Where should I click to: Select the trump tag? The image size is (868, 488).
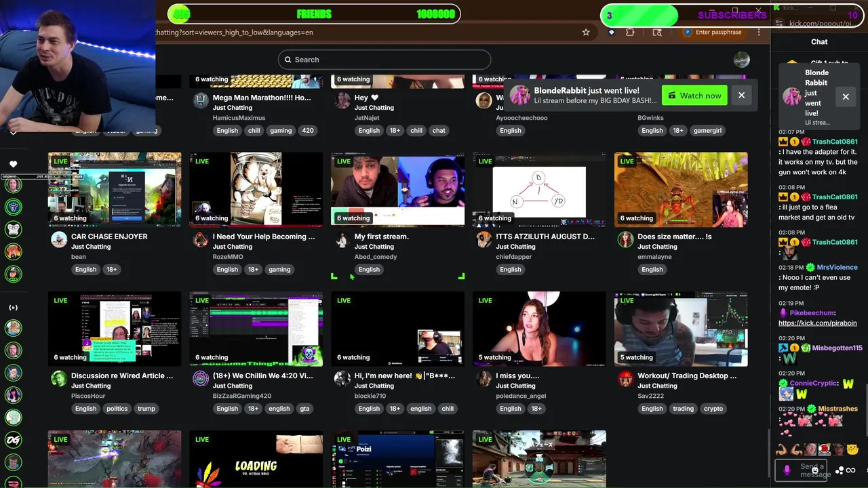[146, 409]
